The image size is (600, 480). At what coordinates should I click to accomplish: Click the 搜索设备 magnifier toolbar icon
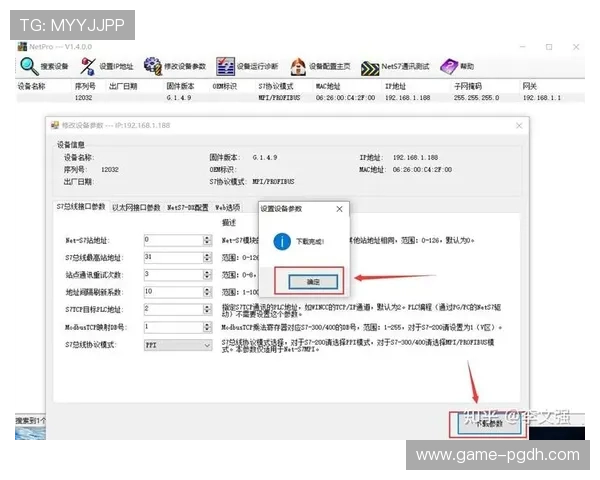coord(29,66)
